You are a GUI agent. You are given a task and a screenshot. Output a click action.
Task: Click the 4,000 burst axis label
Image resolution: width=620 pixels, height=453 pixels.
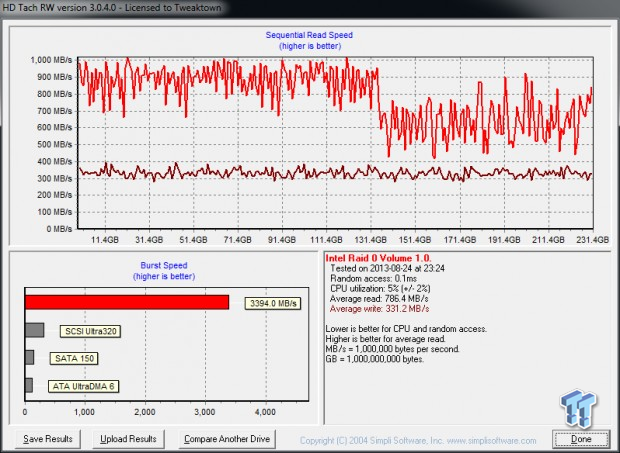click(x=265, y=412)
